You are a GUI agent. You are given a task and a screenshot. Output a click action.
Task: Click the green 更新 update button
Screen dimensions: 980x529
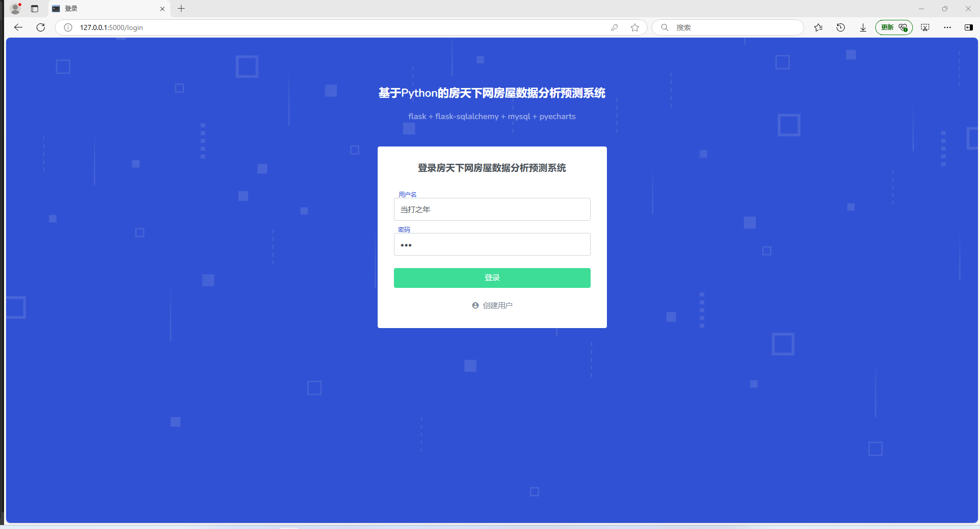coord(894,27)
